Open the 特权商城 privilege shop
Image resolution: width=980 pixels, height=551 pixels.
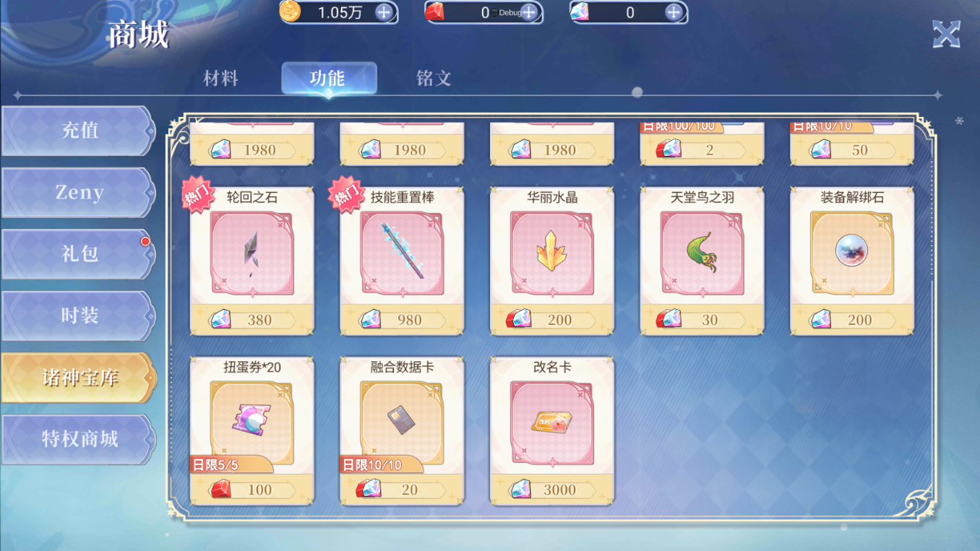tap(78, 439)
